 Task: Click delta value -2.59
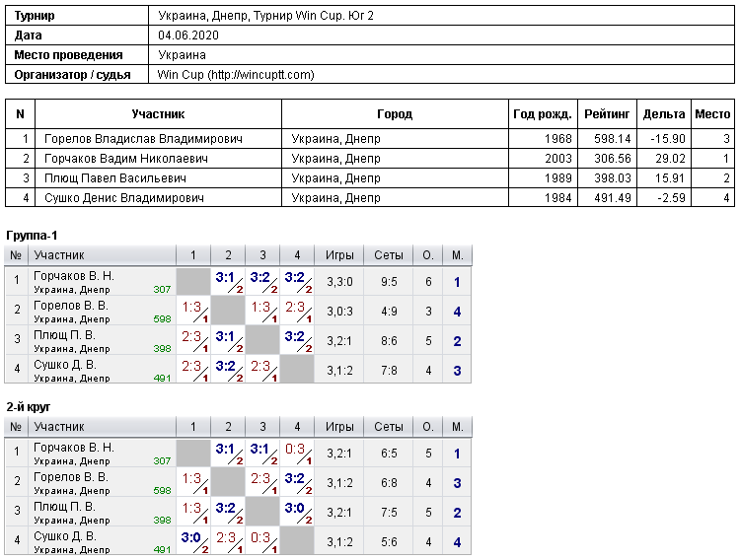tap(671, 197)
